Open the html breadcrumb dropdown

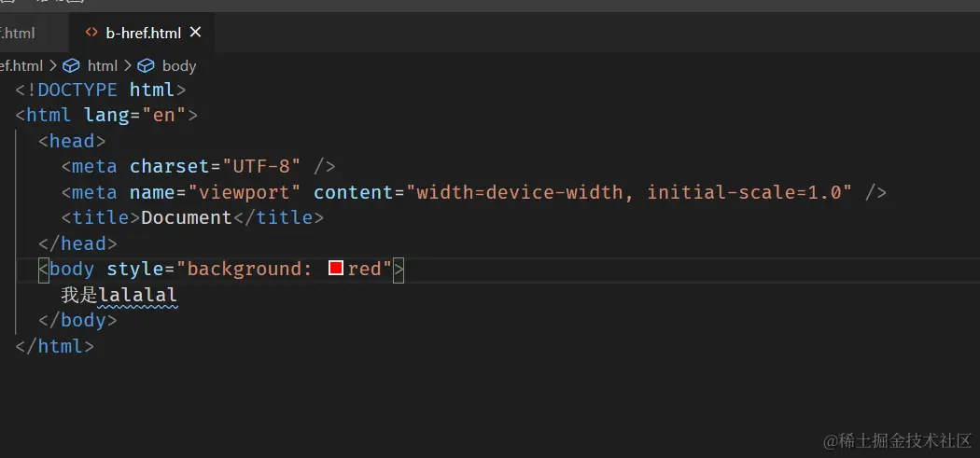102,65
